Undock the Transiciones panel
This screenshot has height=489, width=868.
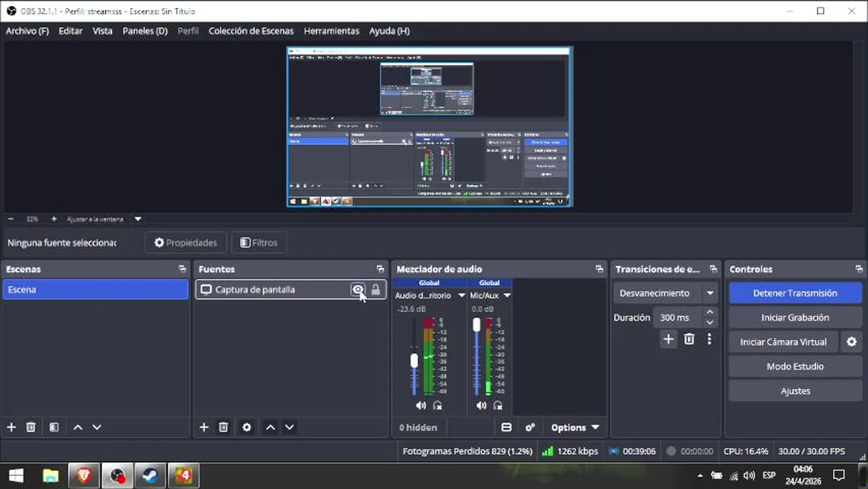click(713, 269)
